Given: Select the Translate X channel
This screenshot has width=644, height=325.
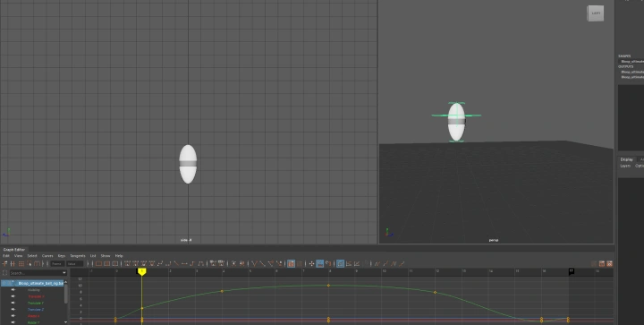Looking at the screenshot, I should click(36, 296).
